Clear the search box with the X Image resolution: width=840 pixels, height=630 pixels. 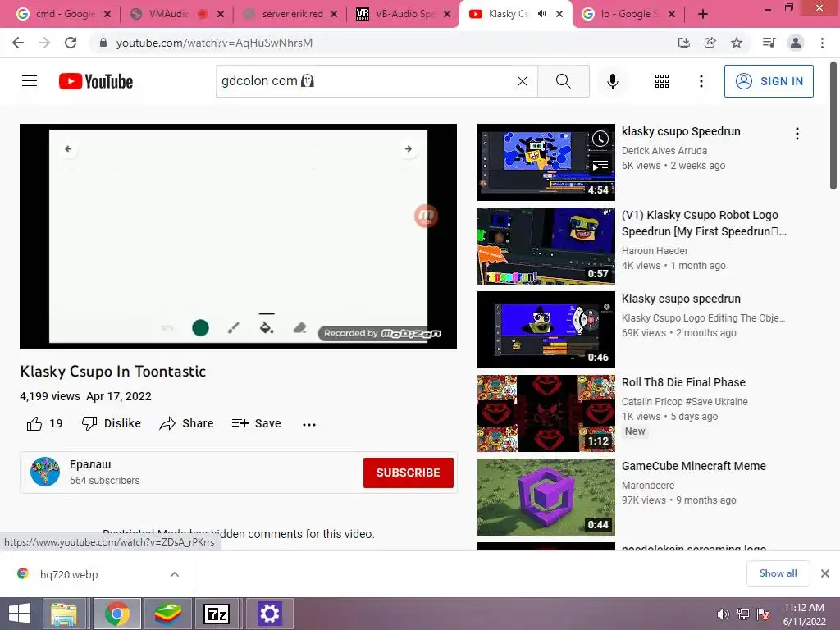pyautogui.click(x=523, y=81)
